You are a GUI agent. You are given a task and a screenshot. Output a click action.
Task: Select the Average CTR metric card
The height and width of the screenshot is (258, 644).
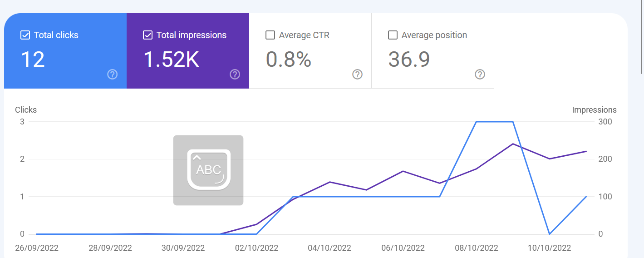tap(310, 51)
